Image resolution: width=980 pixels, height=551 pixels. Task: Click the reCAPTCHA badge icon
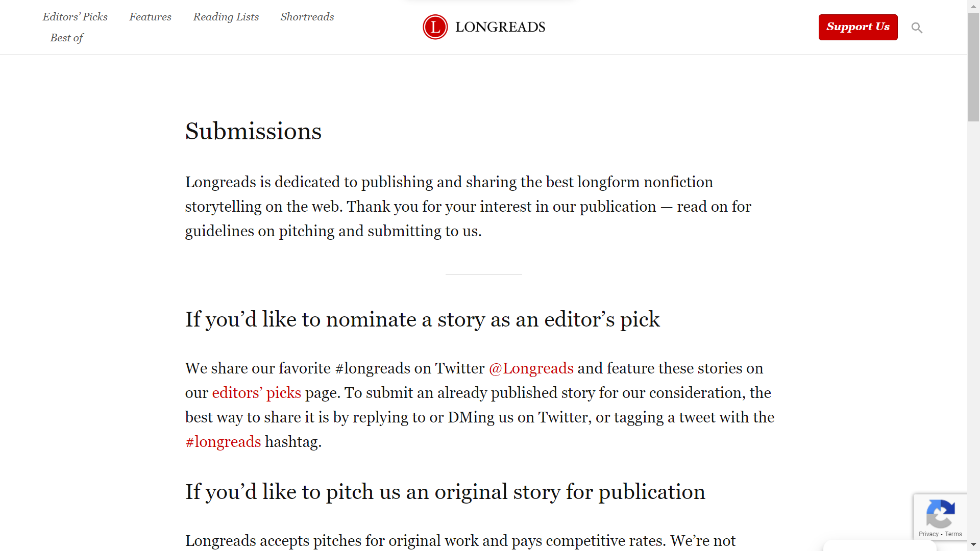coord(940,514)
